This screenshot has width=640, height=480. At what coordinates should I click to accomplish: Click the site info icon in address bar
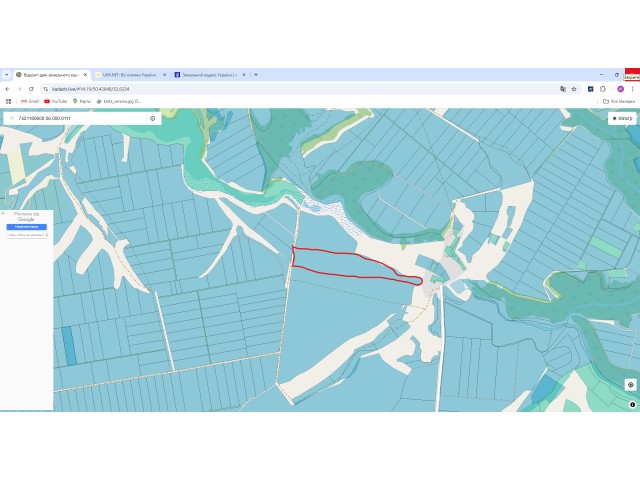[x=46, y=89]
